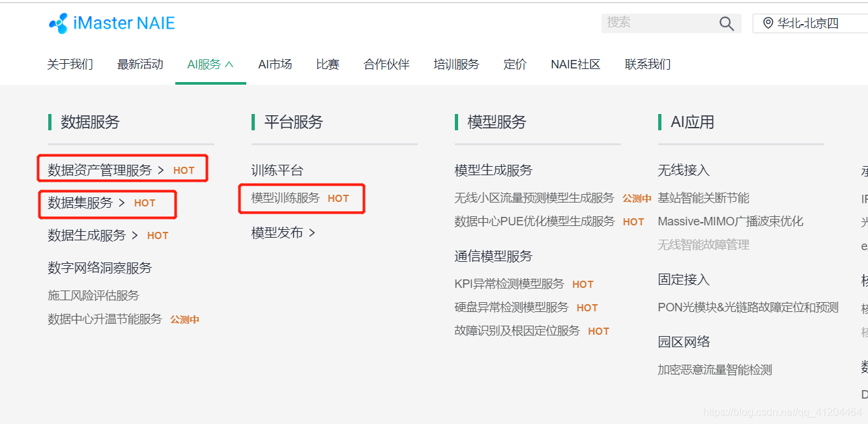Open Massive-MIMO广播波束优化 link

tap(731, 221)
